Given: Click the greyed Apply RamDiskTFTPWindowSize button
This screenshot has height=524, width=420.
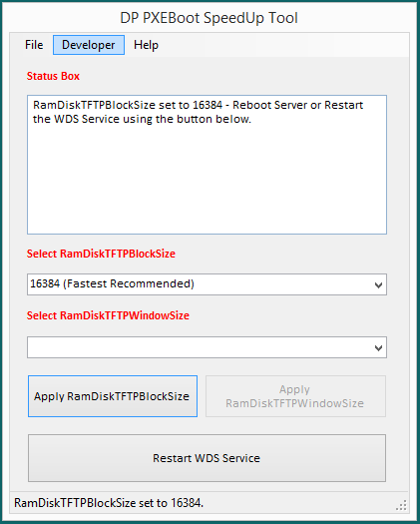Looking at the screenshot, I should point(295,396).
